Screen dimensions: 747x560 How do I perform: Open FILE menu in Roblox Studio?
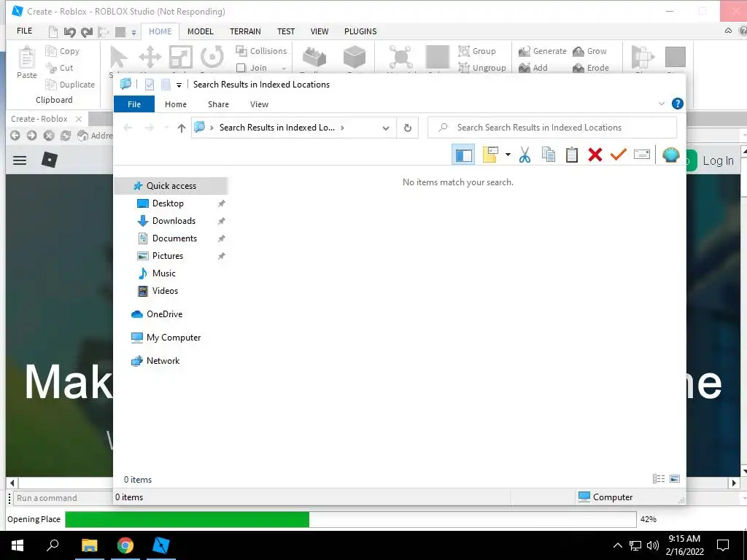click(x=24, y=31)
